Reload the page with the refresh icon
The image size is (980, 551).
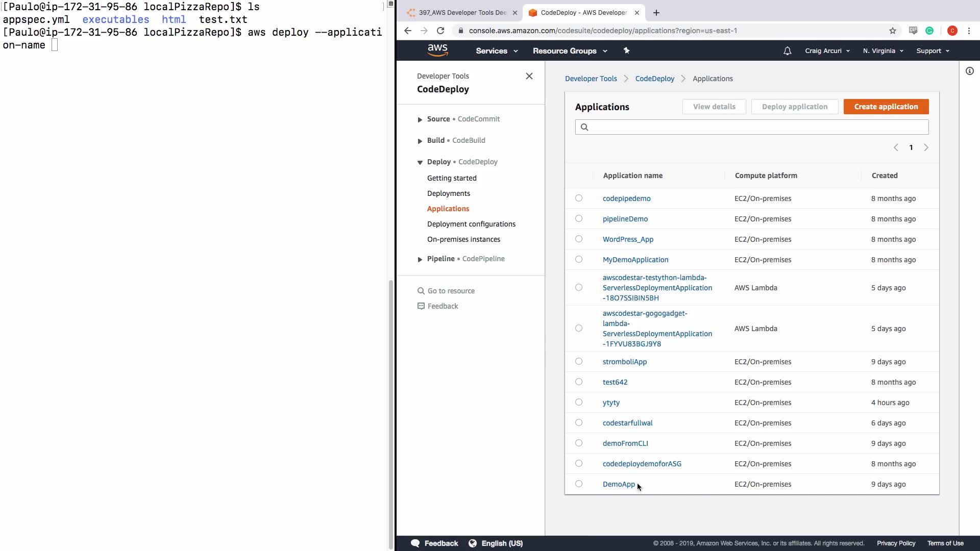[x=440, y=31]
